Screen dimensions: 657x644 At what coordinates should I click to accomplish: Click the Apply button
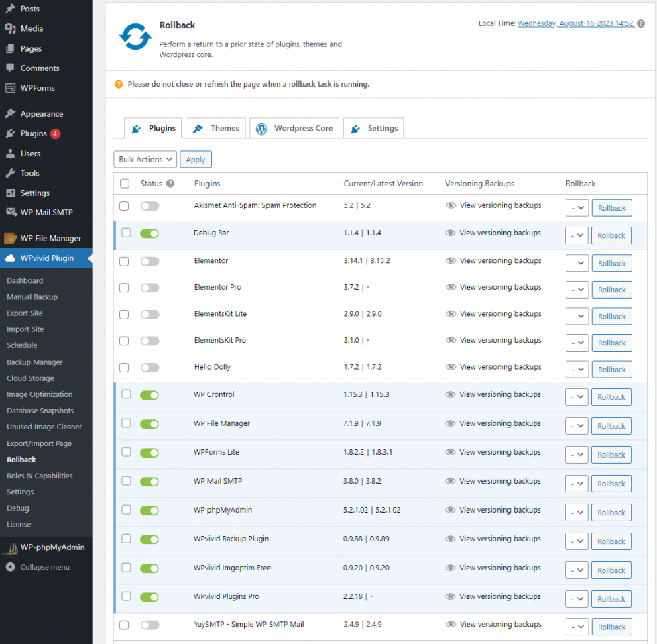195,159
